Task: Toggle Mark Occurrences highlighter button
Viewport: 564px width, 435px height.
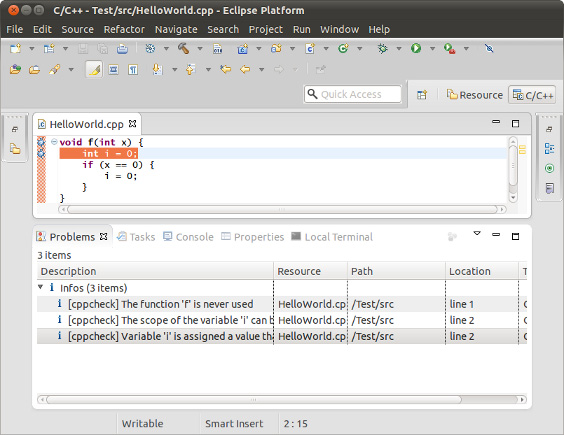Action: pyautogui.click(x=94, y=69)
